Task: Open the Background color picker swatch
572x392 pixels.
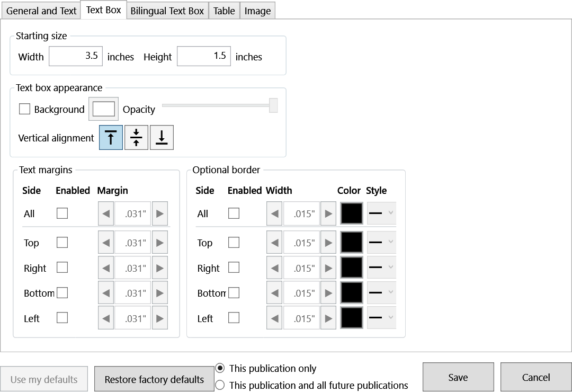Action: coord(104,109)
